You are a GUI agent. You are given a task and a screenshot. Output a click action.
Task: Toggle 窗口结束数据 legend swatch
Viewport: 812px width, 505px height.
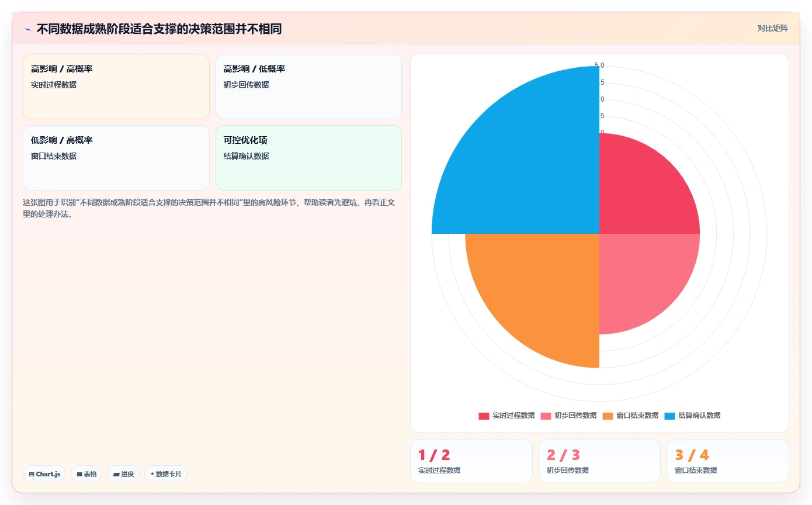tap(608, 416)
